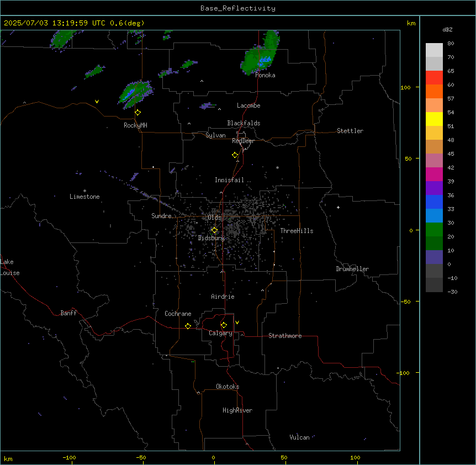Click the green storm cell north of RockyMH

(135, 94)
